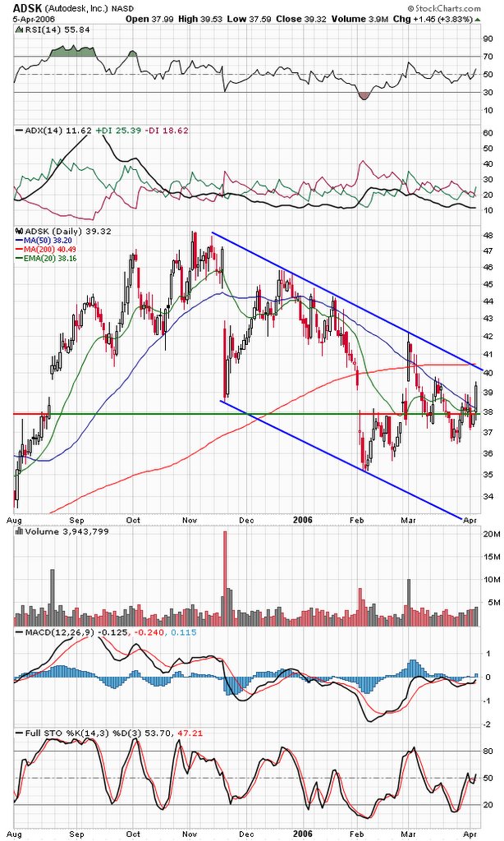Screen dimensions: 504x841
Task: Click the Chg +1.45 (+3.83%) value
Action: pos(432,19)
